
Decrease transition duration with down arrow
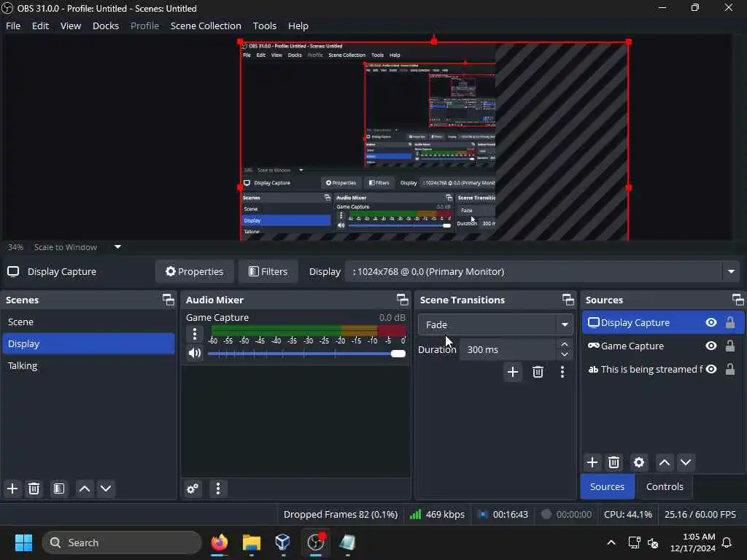[x=565, y=355]
